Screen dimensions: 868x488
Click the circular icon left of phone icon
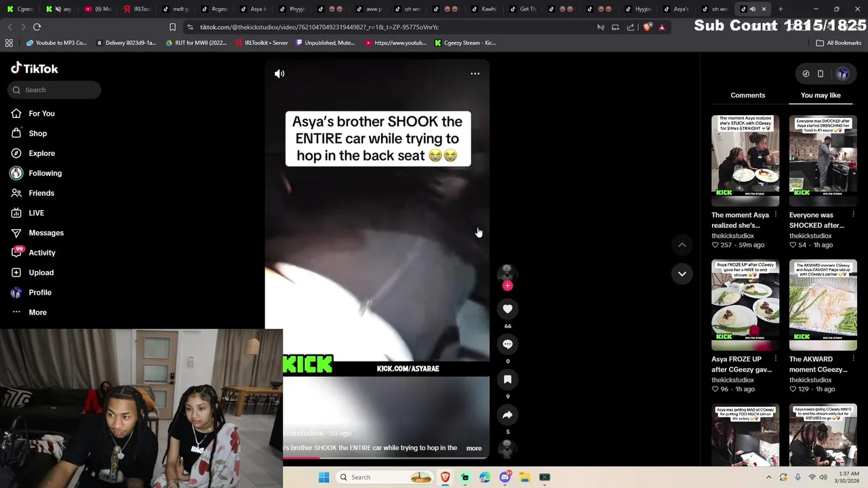(806, 74)
